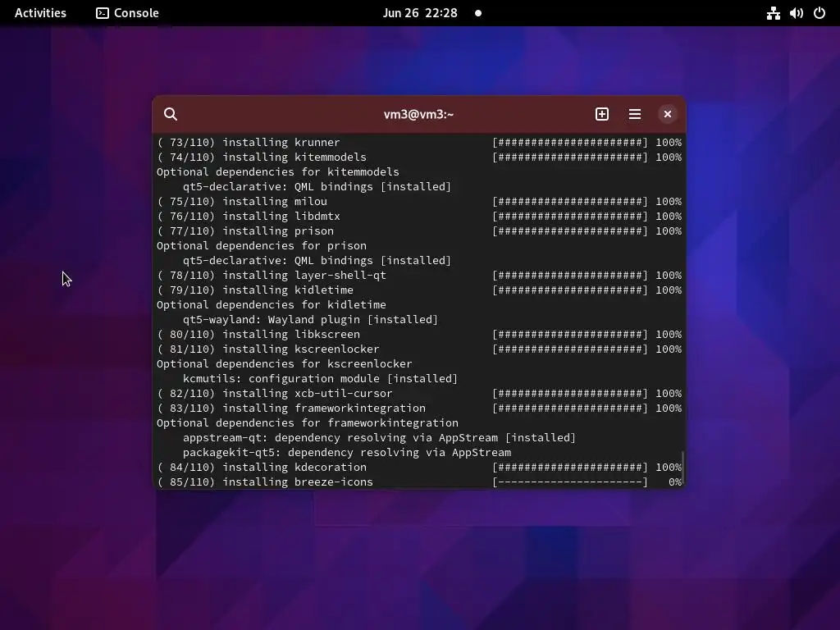Click the 'installing krunner' line

[x=419, y=143]
